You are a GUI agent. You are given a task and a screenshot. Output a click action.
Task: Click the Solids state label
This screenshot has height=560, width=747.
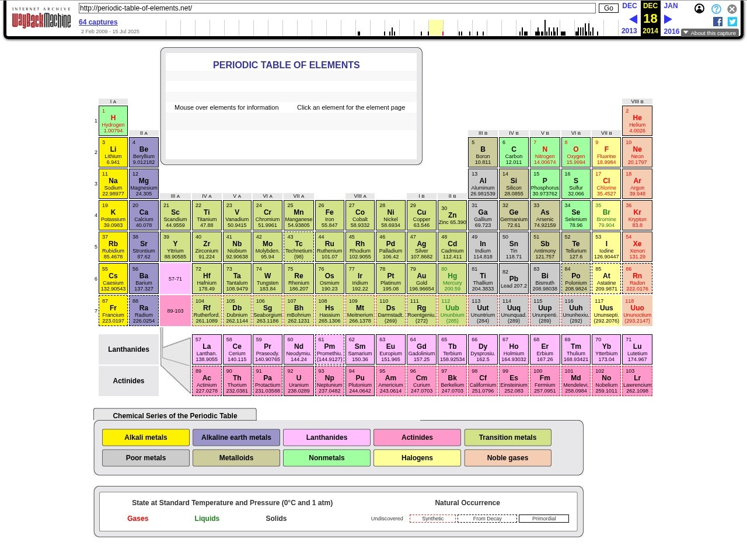click(276, 519)
